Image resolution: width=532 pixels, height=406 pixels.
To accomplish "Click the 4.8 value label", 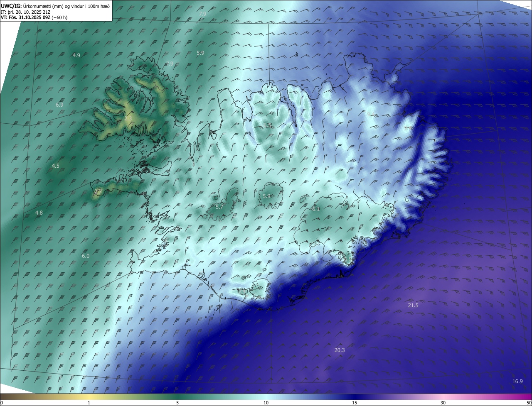I will [39, 213].
